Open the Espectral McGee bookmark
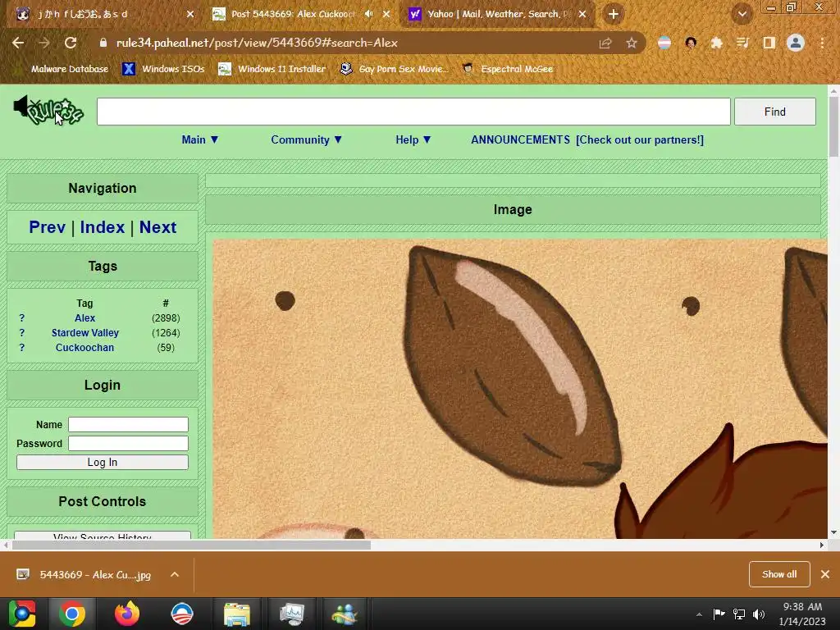 click(x=507, y=69)
